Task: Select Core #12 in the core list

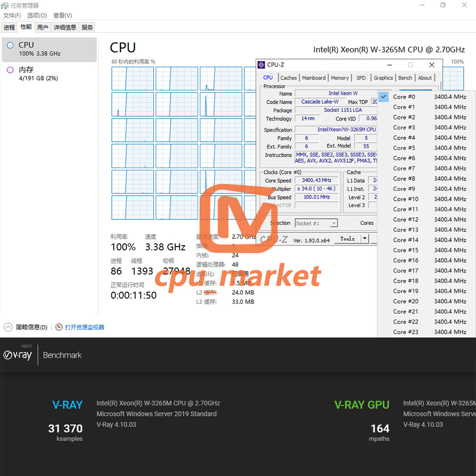Action: (x=426, y=219)
